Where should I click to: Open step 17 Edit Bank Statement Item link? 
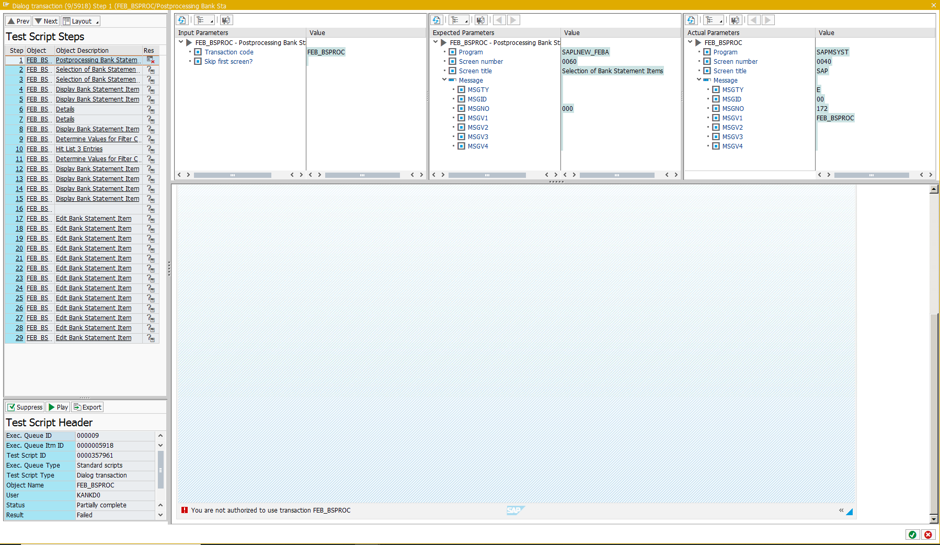pyautogui.click(x=94, y=218)
